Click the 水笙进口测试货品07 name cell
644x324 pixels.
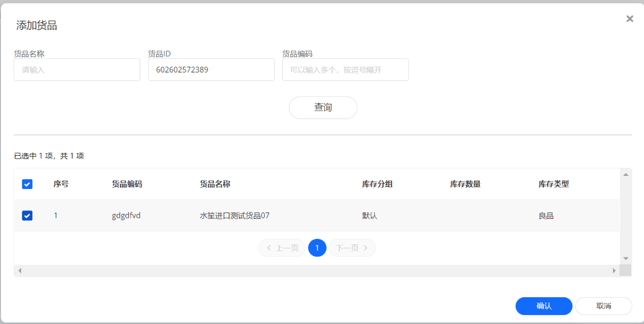point(235,216)
